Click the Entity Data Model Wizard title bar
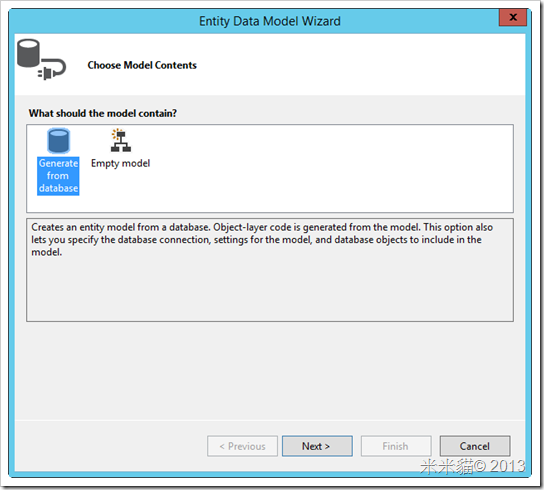The image size is (544, 490). pos(270,21)
